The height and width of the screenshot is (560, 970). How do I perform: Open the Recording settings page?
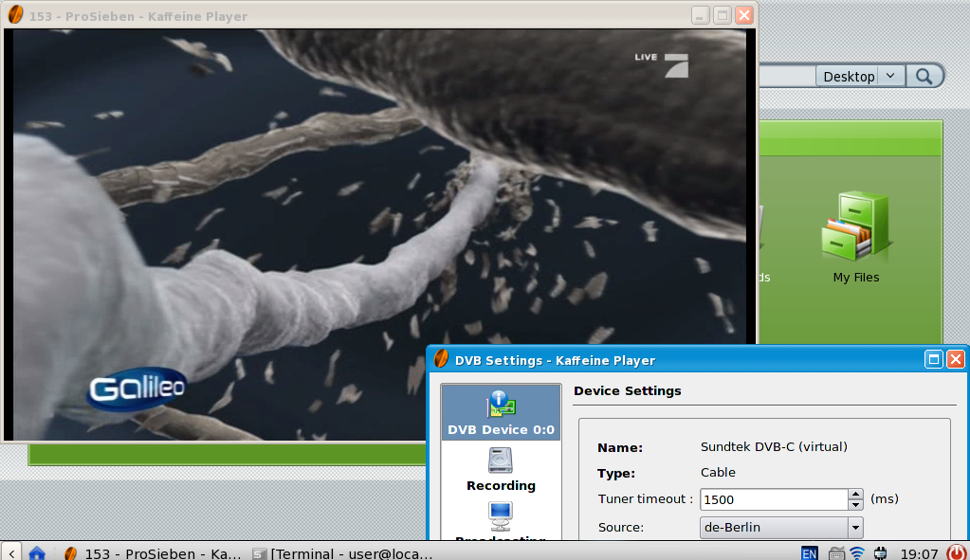click(x=501, y=470)
